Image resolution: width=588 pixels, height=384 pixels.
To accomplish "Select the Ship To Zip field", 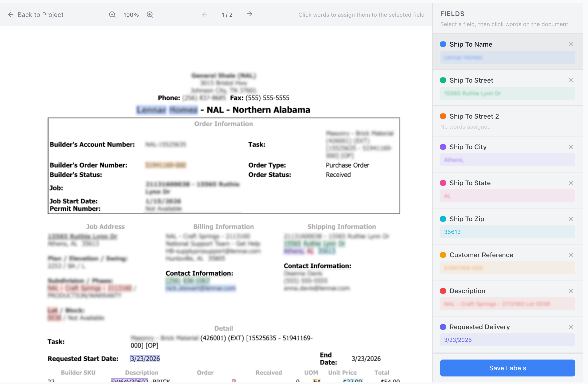I will tap(508, 226).
